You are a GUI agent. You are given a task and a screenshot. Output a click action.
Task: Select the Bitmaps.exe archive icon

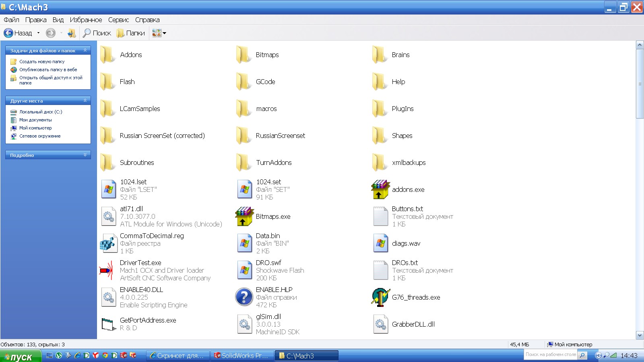coord(244,216)
